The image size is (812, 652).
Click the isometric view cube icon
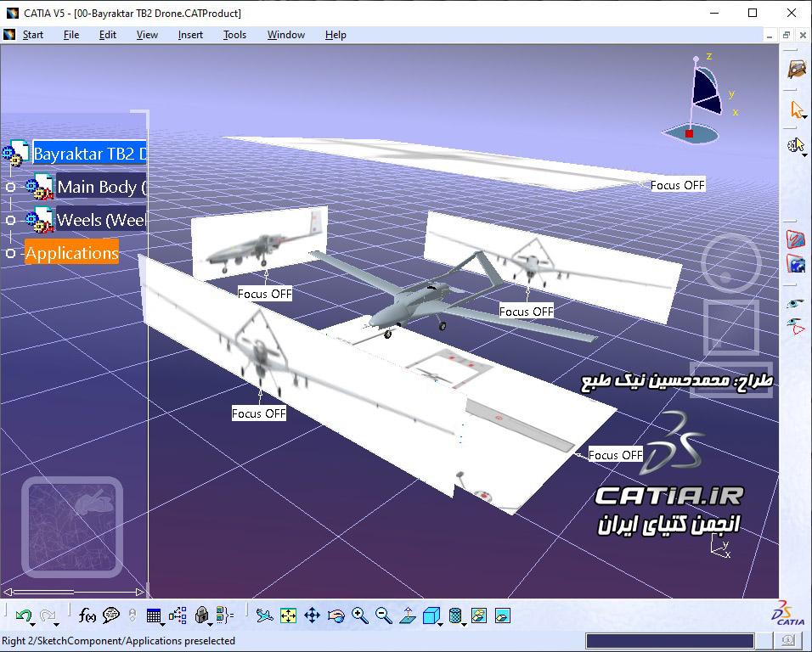431,615
